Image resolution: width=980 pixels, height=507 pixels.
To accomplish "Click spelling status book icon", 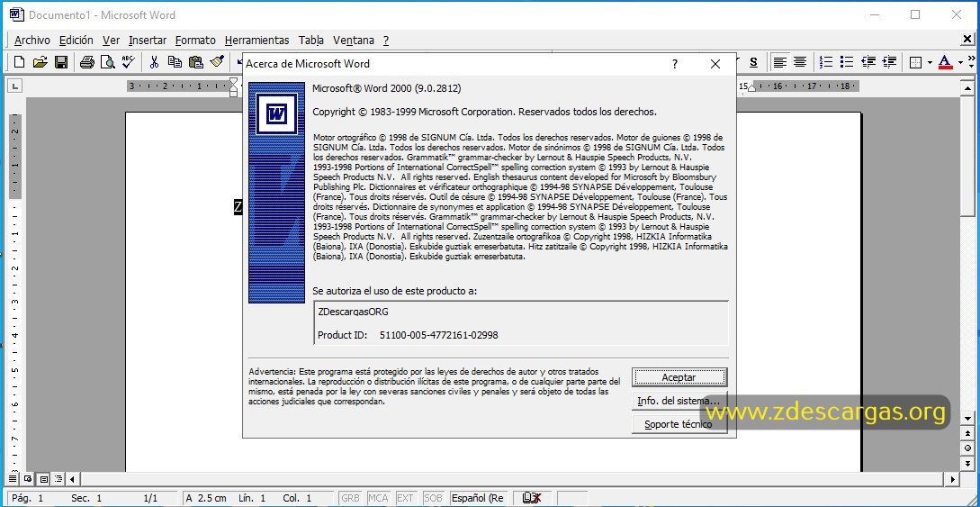I will [531, 498].
